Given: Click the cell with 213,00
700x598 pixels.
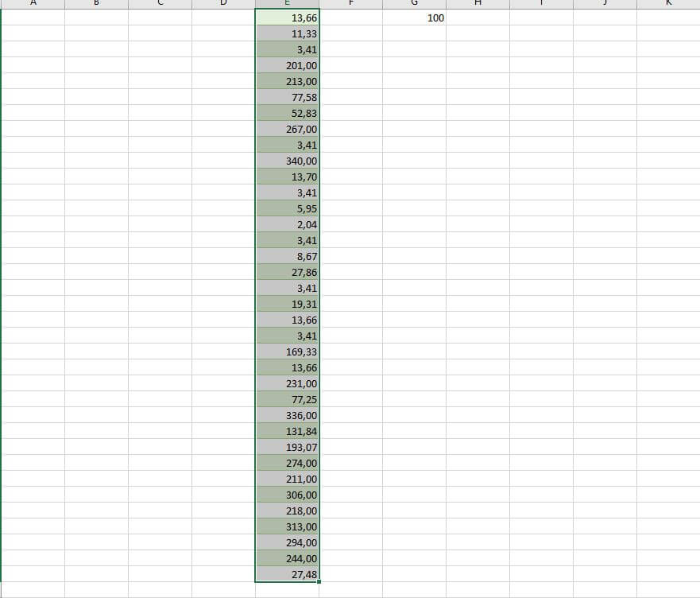Looking at the screenshot, I should tap(287, 81).
